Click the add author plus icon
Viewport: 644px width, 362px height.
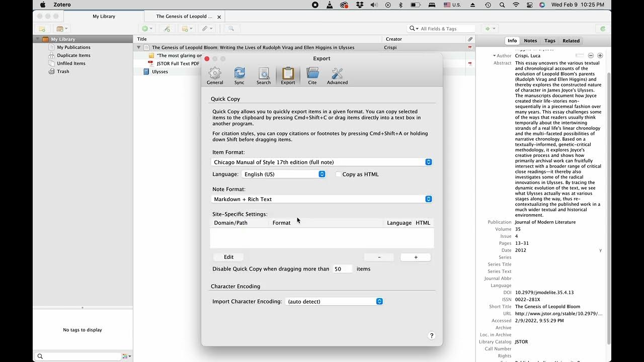(x=600, y=55)
